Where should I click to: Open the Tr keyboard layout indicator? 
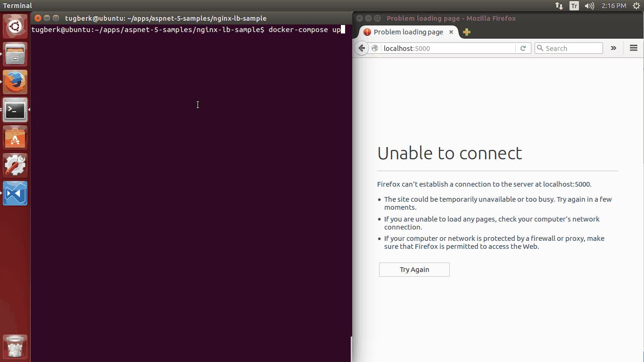click(x=574, y=6)
